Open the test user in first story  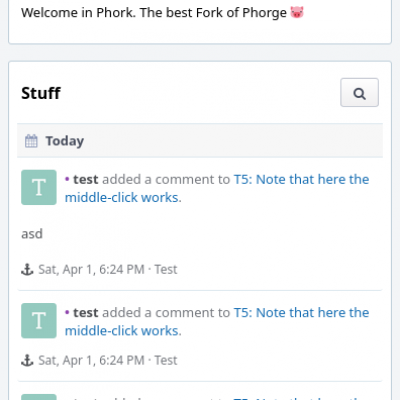[x=86, y=179]
